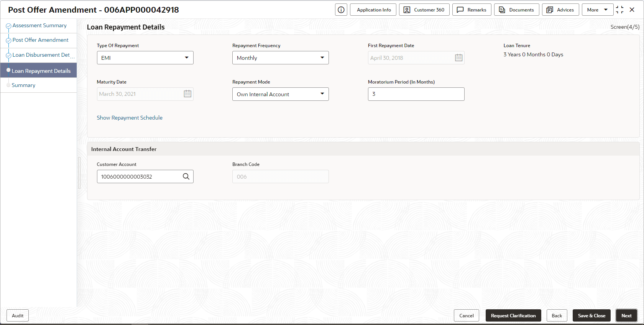
Task: Open the Remarks panel
Action: point(472,10)
